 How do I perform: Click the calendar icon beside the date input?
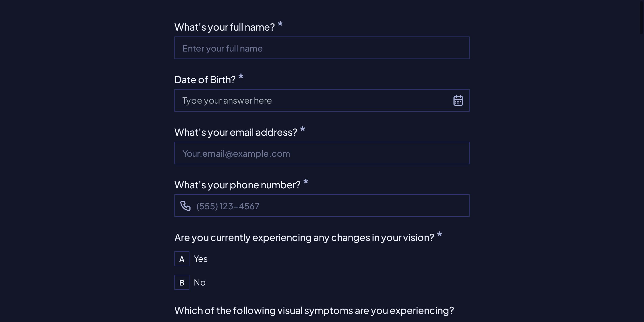click(x=458, y=100)
